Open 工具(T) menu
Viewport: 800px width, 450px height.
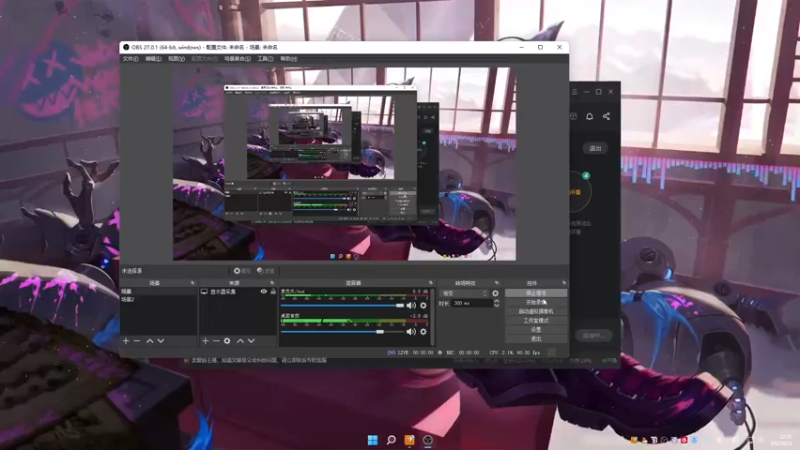(x=265, y=59)
